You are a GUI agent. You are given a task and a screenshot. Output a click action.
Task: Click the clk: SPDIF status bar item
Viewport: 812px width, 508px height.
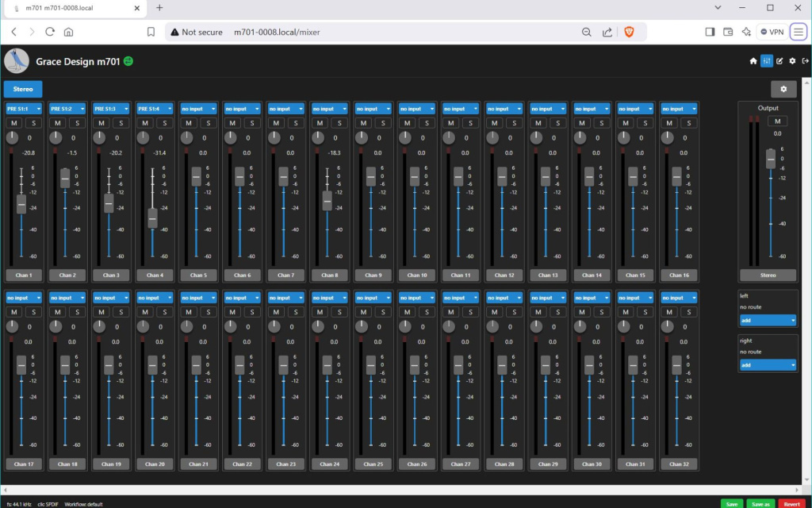pyautogui.click(x=48, y=503)
